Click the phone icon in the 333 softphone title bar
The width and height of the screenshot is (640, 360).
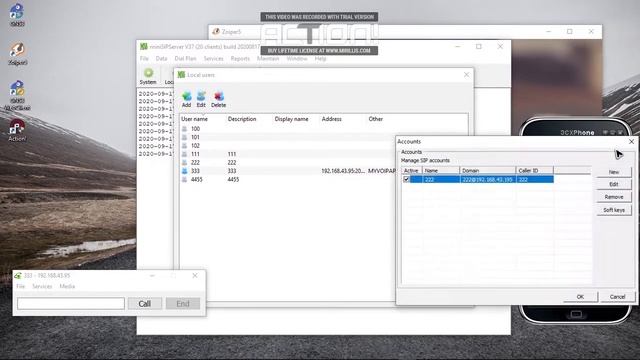coord(18,276)
